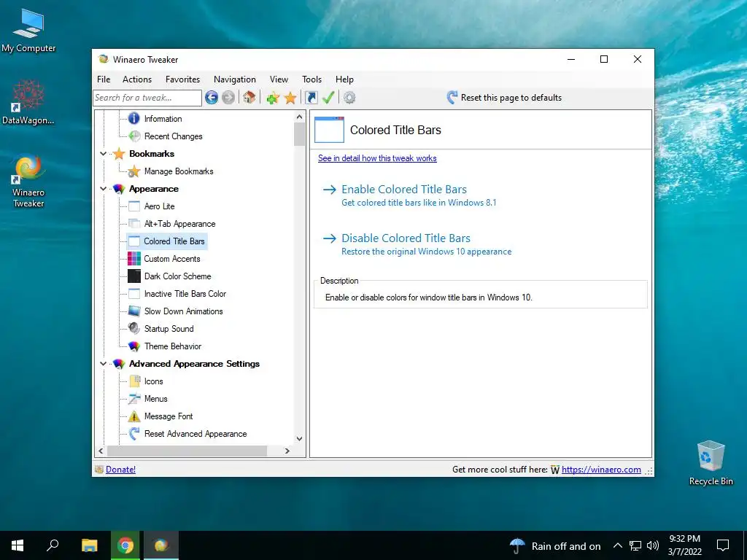Viewport: 747px width, 560px height.
Task: Open the Favorites menu
Action: pos(182,79)
